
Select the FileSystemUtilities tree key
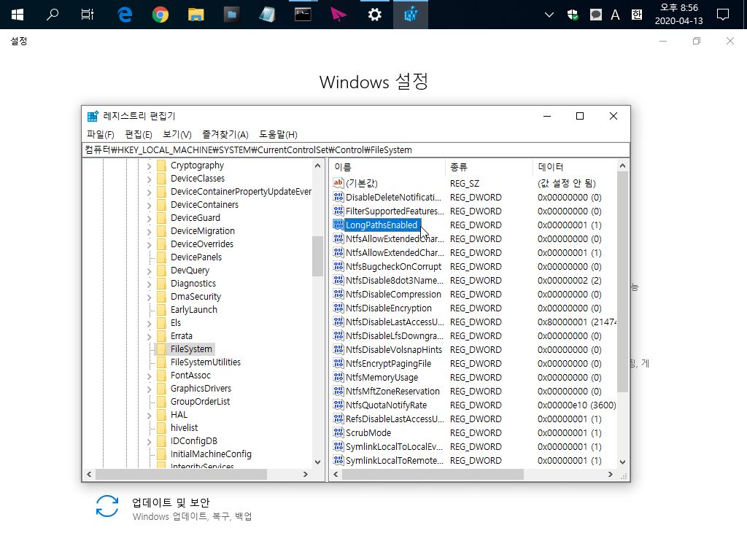click(205, 362)
